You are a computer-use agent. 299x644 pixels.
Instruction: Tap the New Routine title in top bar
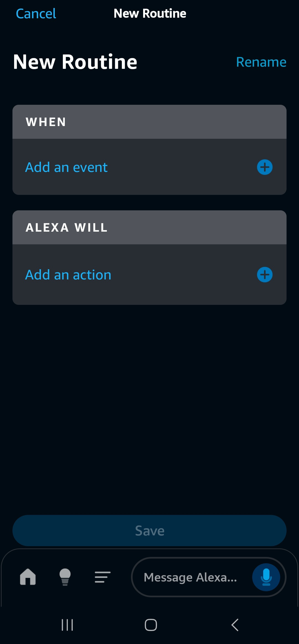(x=150, y=14)
